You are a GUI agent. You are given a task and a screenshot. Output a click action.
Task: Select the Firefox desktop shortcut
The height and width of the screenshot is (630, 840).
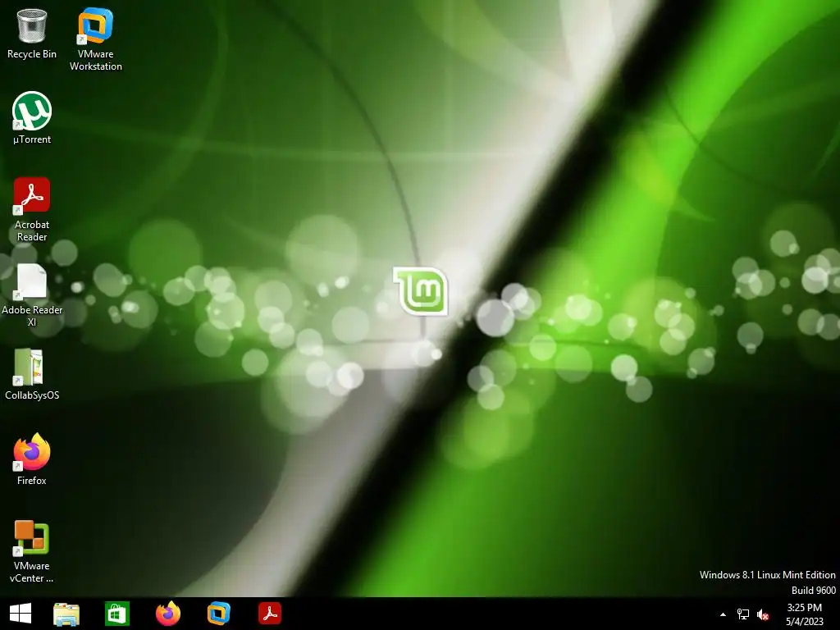(32, 459)
